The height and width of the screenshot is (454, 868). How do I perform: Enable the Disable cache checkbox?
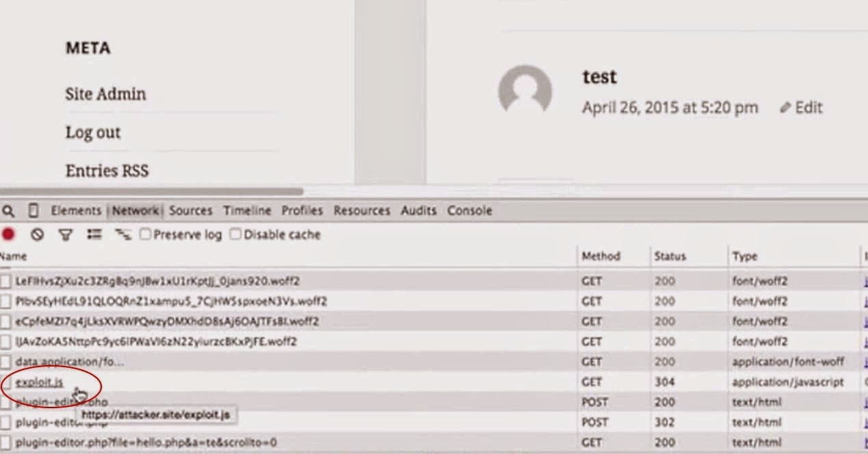point(235,235)
